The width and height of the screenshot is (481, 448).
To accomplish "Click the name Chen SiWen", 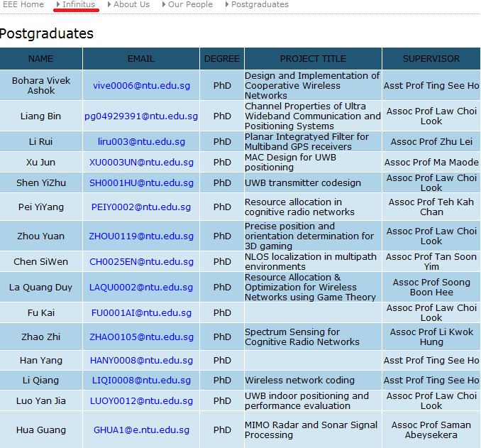I will (x=41, y=261).
